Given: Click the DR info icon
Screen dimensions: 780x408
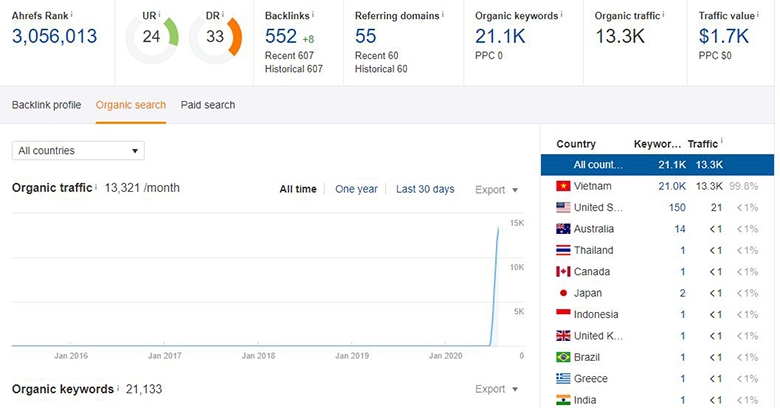Looking at the screenshot, I should tap(223, 14).
